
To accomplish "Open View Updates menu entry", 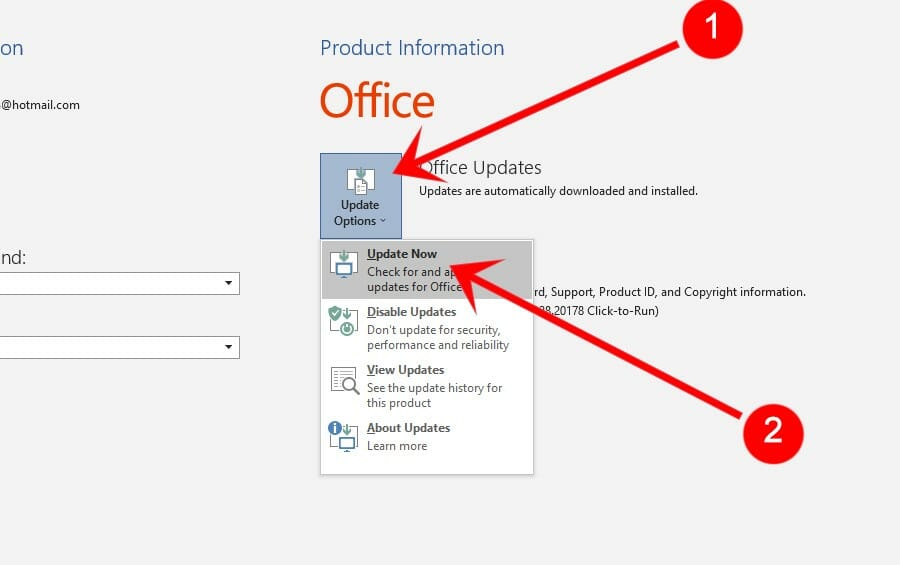I will pos(426,386).
